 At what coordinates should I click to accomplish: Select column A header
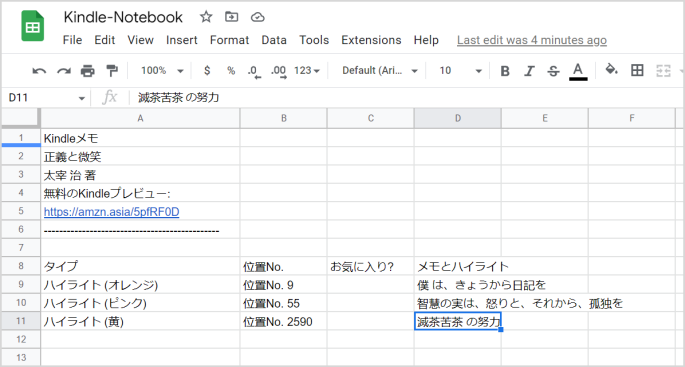tap(140, 118)
